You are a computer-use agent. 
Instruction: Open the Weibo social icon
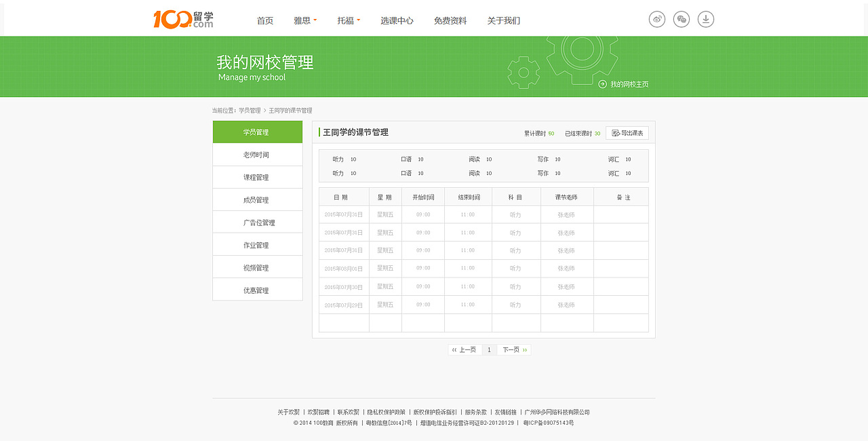[x=657, y=20]
